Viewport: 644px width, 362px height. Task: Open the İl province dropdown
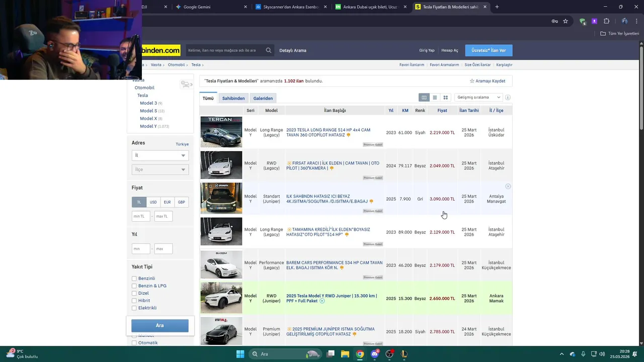point(160,155)
